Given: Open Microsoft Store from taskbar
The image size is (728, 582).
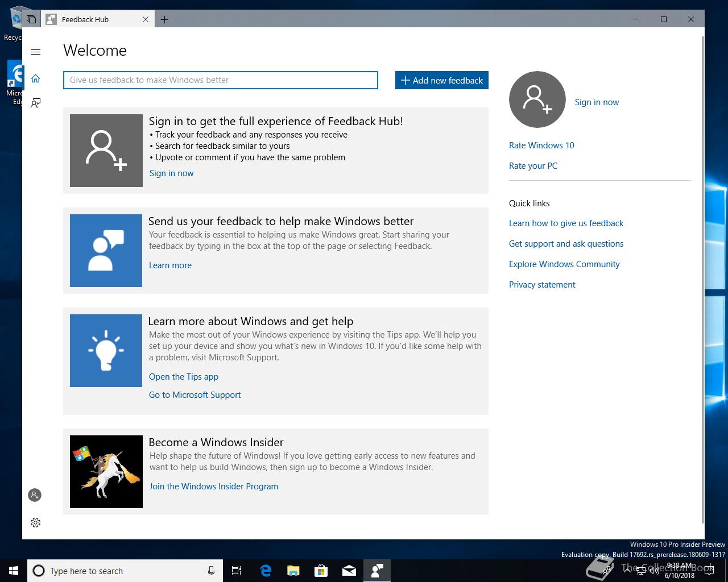Looking at the screenshot, I should (321, 571).
